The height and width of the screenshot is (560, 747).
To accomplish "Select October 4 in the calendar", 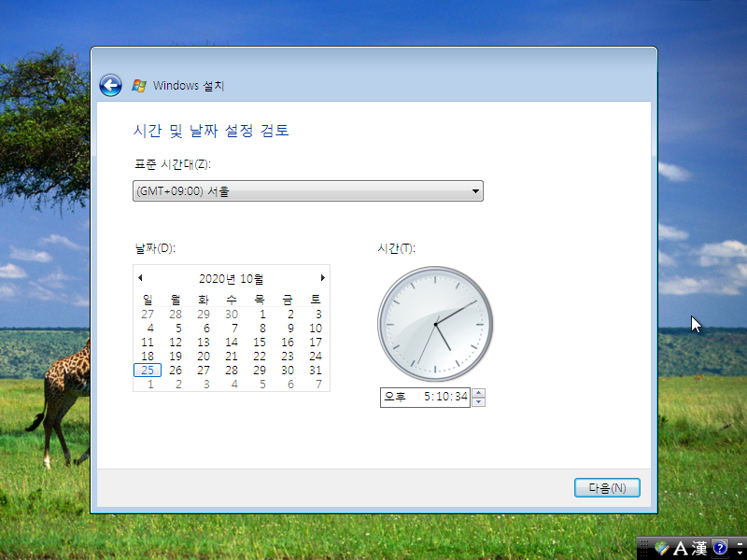I will tap(150, 329).
